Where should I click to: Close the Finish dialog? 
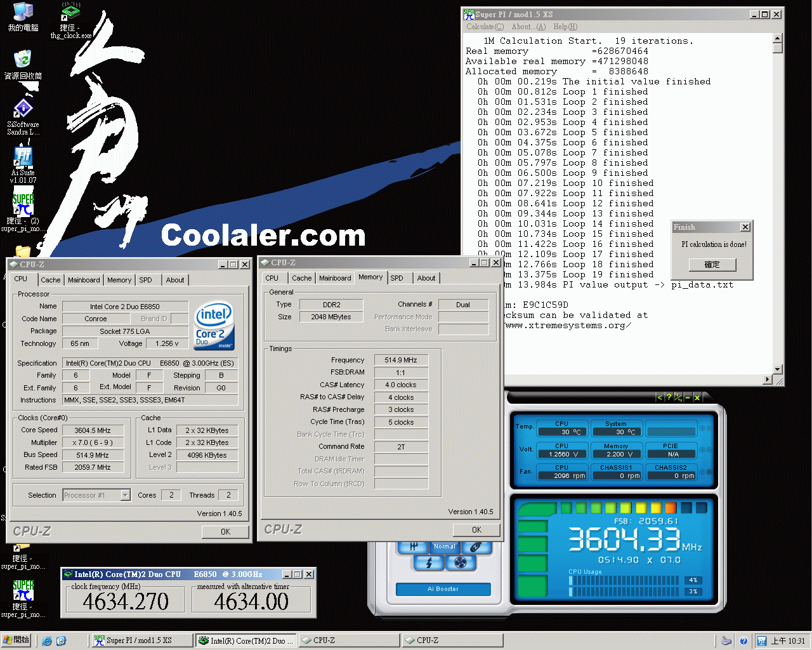tap(745, 227)
